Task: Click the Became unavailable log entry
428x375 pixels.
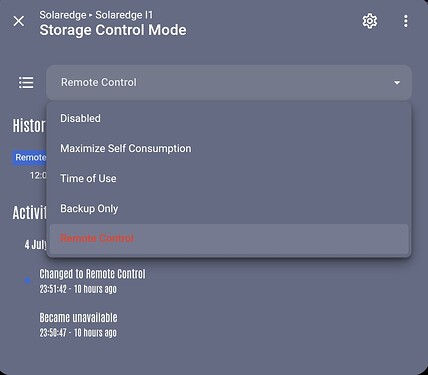Action: pyautogui.click(x=78, y=325)
